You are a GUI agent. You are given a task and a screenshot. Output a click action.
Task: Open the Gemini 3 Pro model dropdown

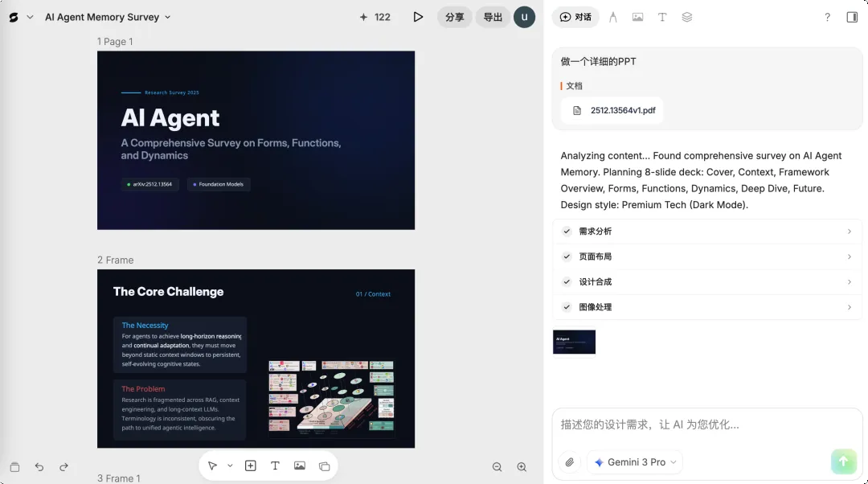point(635,462)
